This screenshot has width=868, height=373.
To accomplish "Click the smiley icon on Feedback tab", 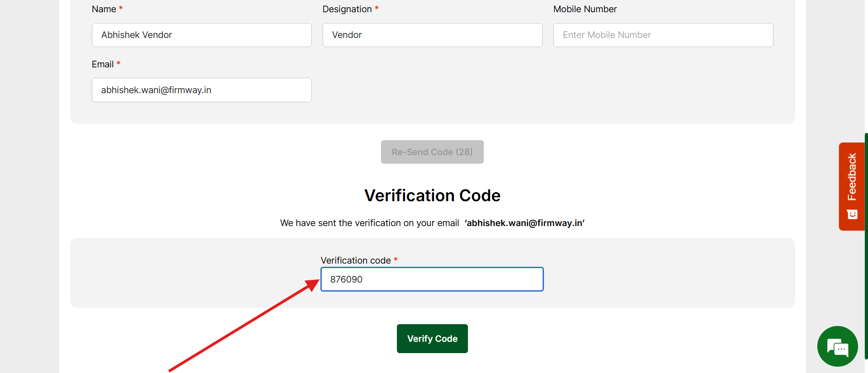I will point(852,214).
